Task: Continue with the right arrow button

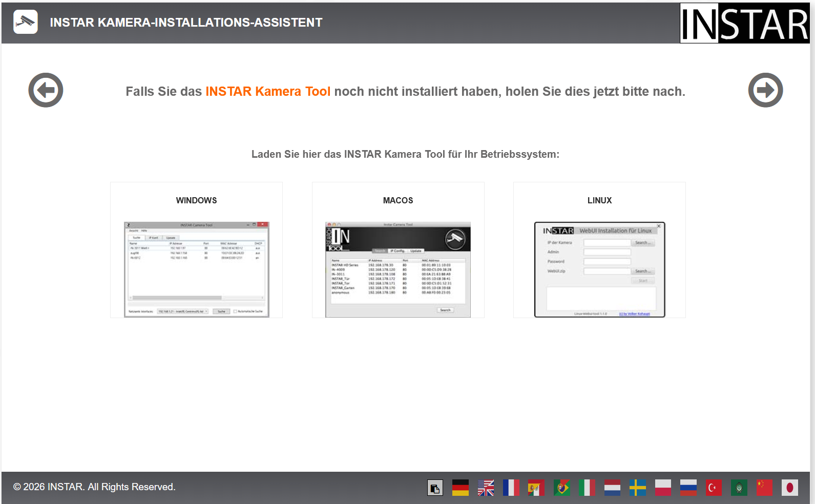Action: 765,90
